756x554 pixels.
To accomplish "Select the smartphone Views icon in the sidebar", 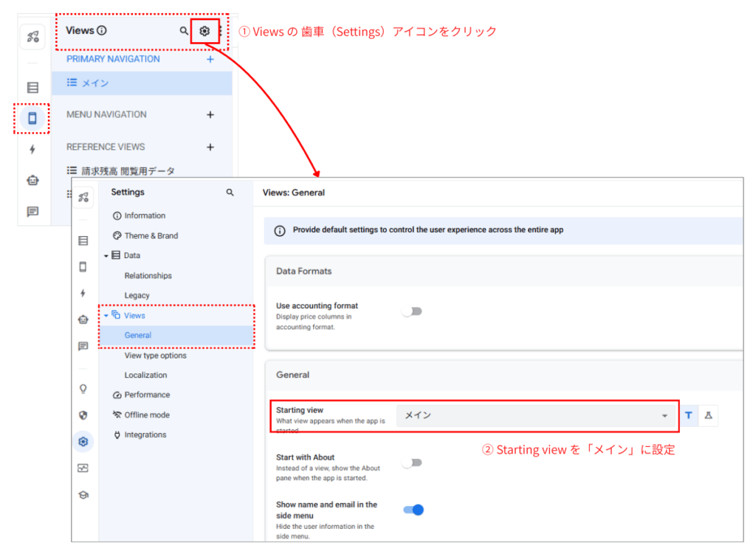I will 32,118.
